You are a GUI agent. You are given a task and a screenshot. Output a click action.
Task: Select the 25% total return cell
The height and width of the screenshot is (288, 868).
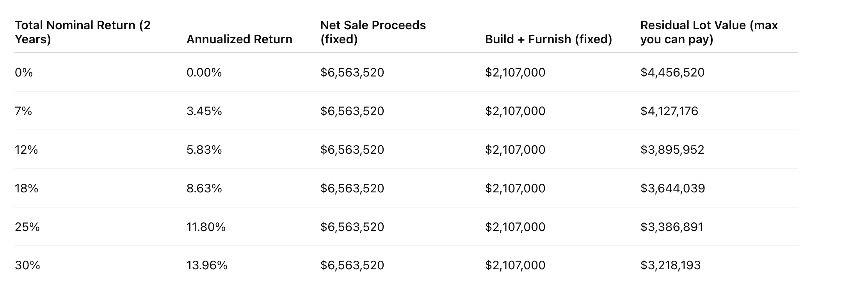(x=27, y=227)
